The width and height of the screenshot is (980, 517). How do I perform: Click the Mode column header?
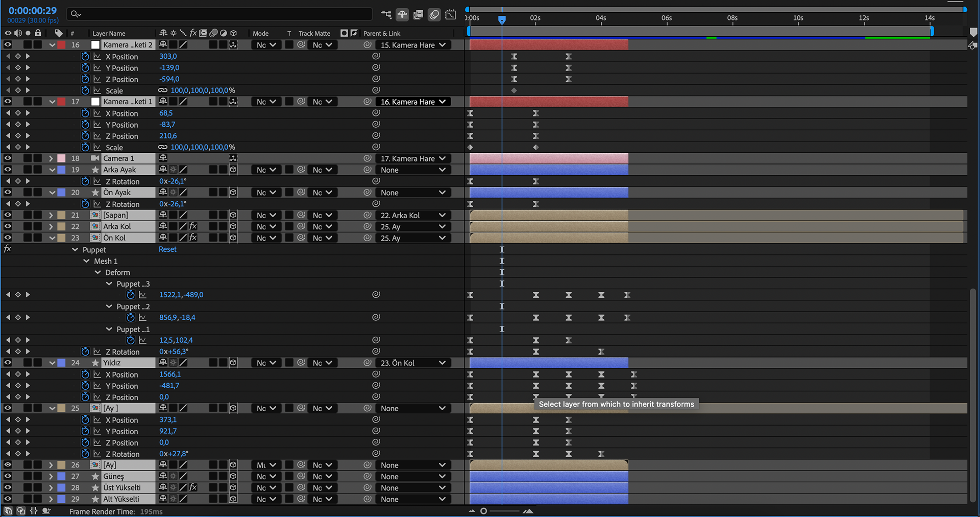click(260, 33)
